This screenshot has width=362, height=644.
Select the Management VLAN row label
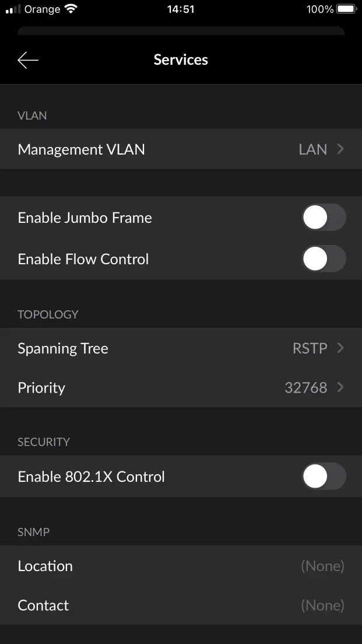pyautogui.click(x=82, y=149)
